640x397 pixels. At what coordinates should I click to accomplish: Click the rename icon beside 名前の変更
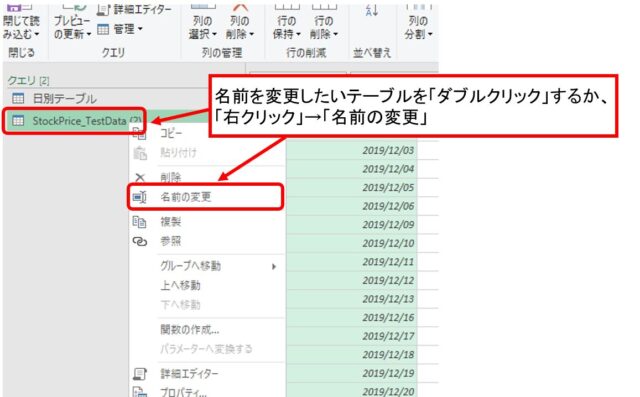140,197
